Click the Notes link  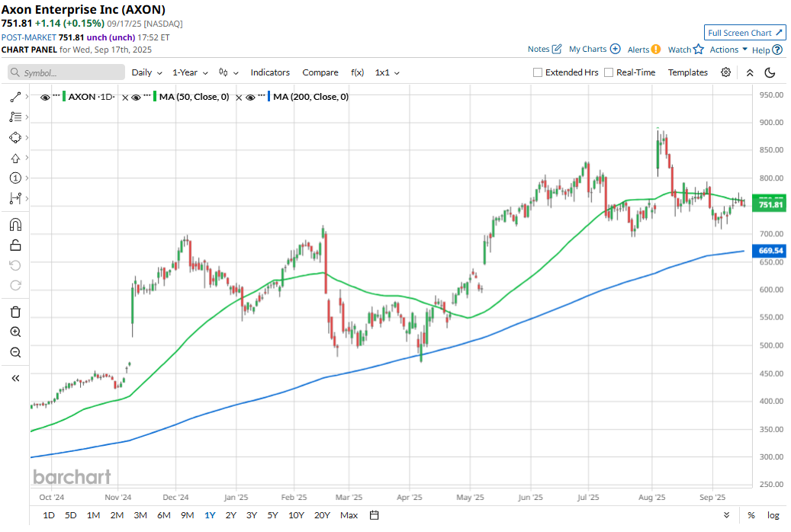539,49
